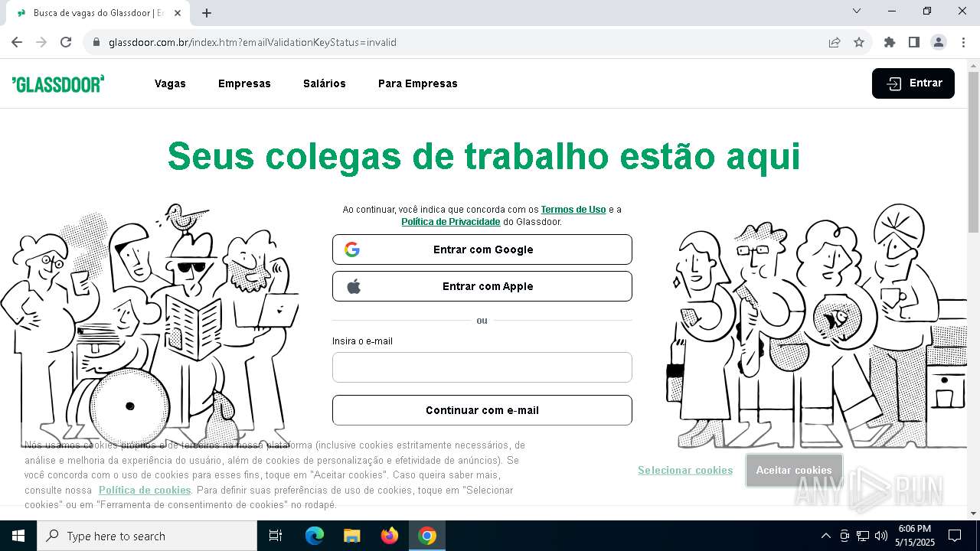Click the address bar URL
This screenshot has height=551, width=980.
click(x=253, y=42)
